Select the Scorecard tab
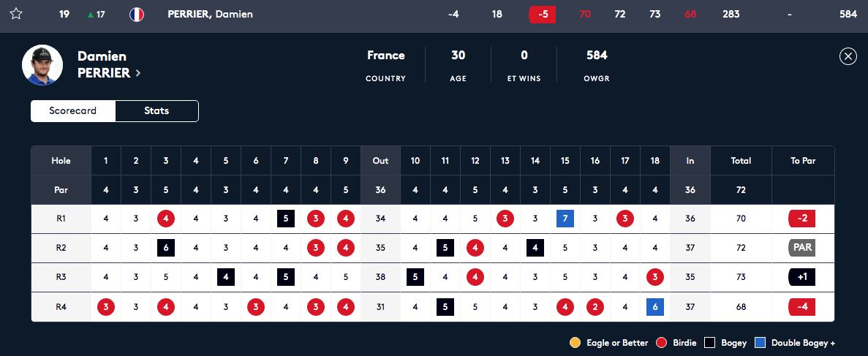This screenshot has width=868, height=356. pos(72,110)
